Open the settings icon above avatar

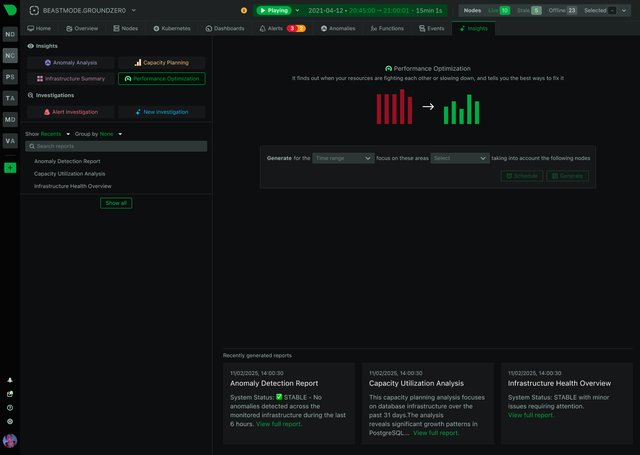pos(10,422)
